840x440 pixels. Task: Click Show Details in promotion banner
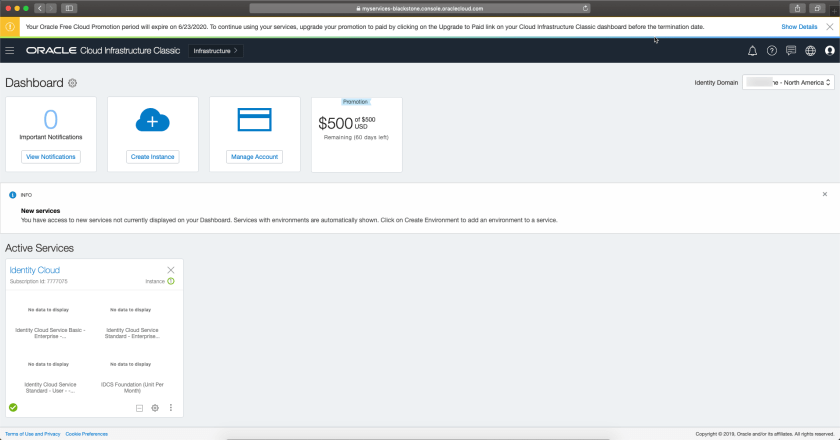[x=799, y=27]
